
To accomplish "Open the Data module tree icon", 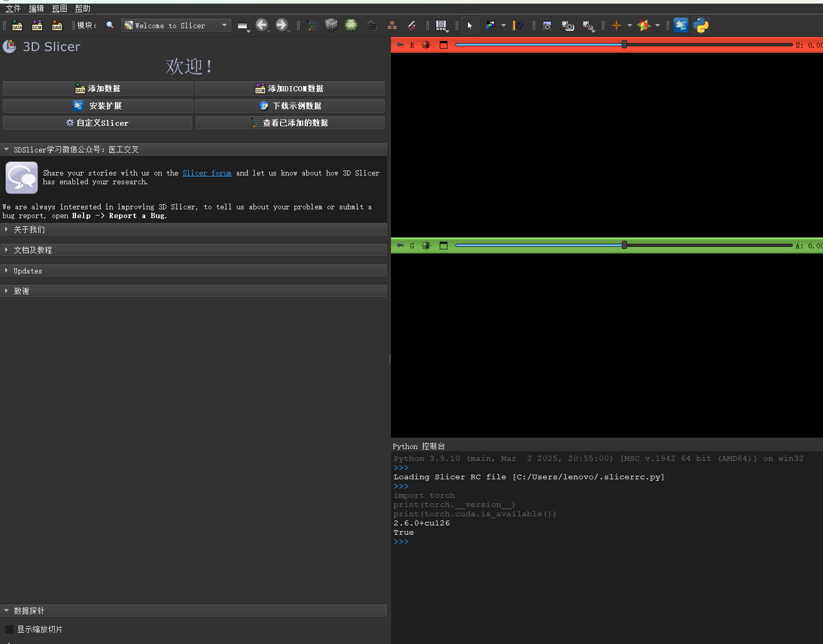I will coord(311,25).
